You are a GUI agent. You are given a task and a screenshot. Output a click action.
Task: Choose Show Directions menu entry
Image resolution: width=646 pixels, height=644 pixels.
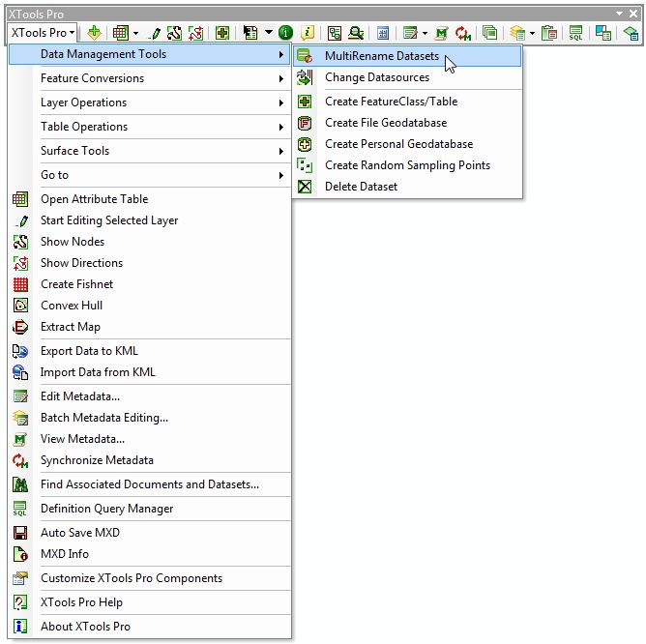click(150, 263)
